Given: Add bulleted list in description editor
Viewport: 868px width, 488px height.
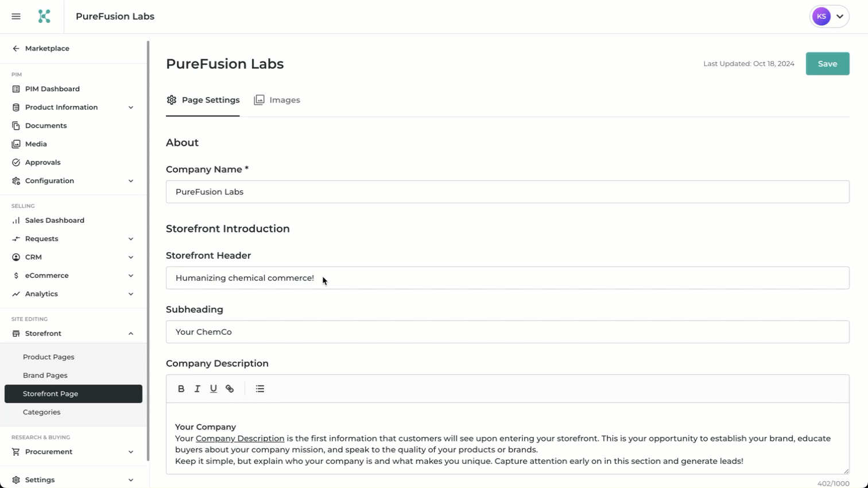Looking at the screenshot, I should [x=260, y=389].
